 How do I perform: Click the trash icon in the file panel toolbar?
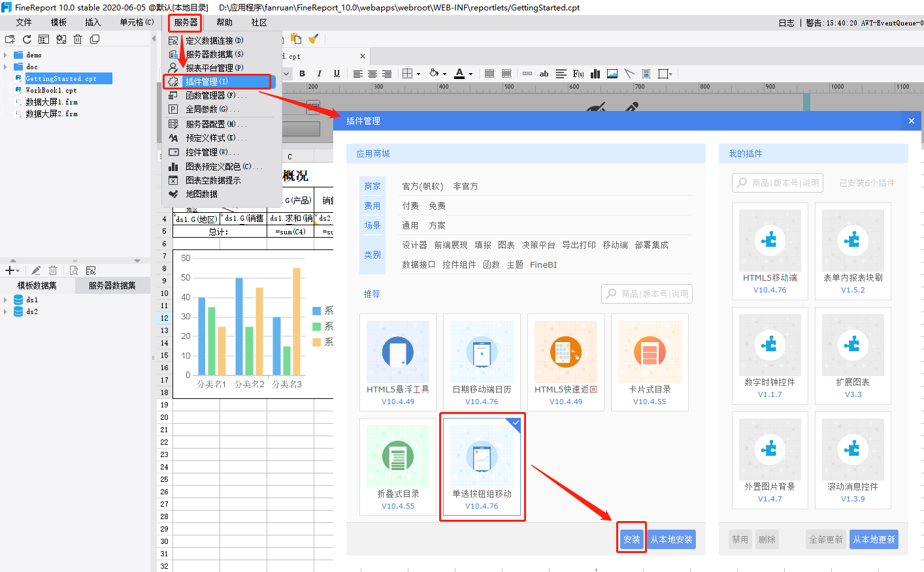pyautogui.click(x=78, y=39)
